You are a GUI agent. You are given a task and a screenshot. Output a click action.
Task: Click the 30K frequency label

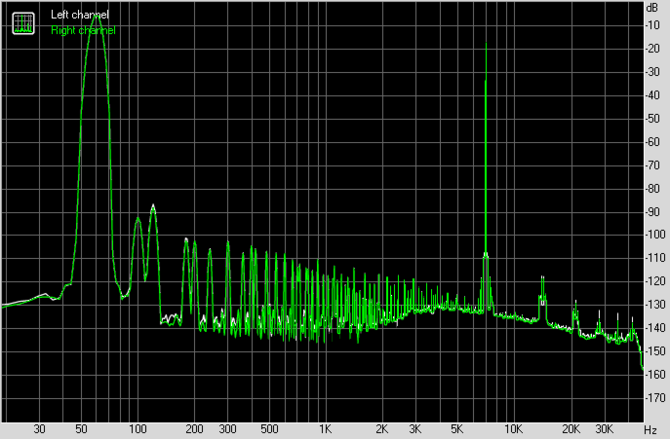(604, 429)
